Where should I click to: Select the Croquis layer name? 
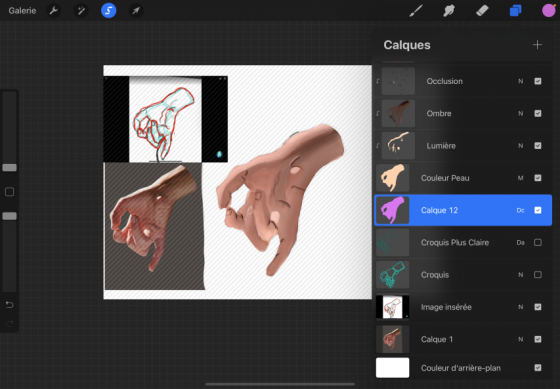(435, 275)
